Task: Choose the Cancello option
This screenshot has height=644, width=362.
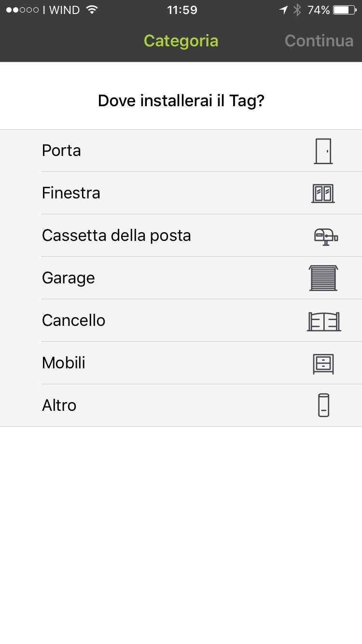Action: pyautogui.click(x=73, y=321)
